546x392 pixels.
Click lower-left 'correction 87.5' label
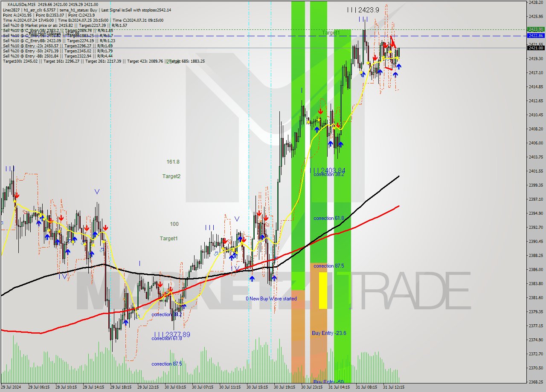pyautogui.click(x=167, y=364)
